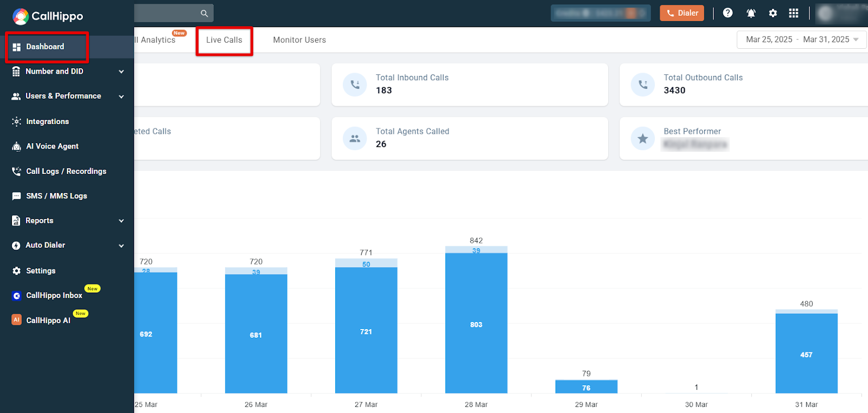Click the 25 Mar bar showing 692
The height and width of the screenshot is (413, 868).
[156, 333]
